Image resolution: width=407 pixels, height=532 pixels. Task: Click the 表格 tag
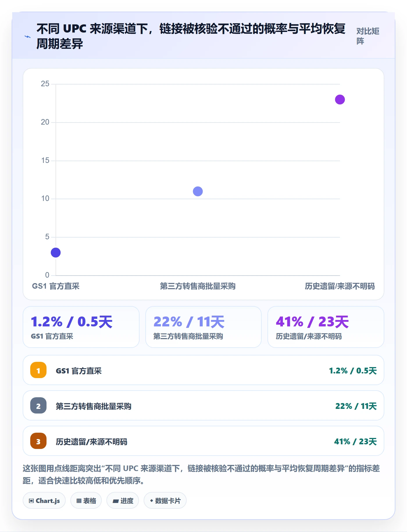click(x=86, y=501)
